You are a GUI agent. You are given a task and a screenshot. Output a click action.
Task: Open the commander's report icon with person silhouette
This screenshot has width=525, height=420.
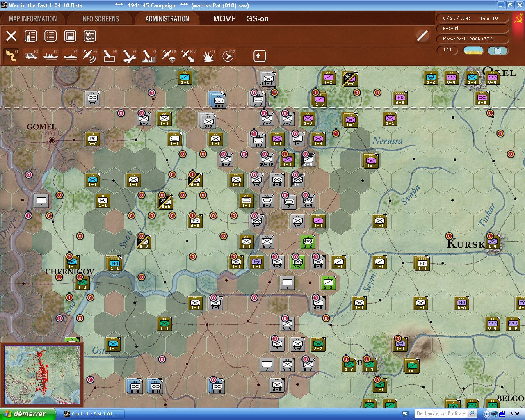pos(31,36)
